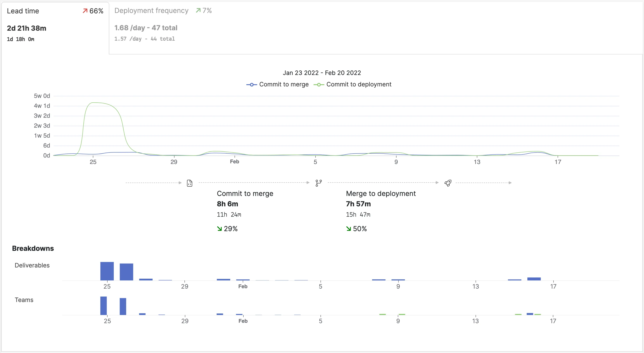
Task: Click the red up-arrow beside 66%
Action: click(85, 11)
